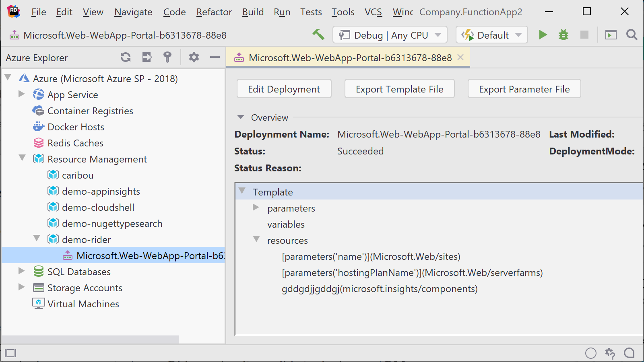Screen dimensions: 644x362
Task: Click the Virtual Machines icon
Action: tap(39, 304)
